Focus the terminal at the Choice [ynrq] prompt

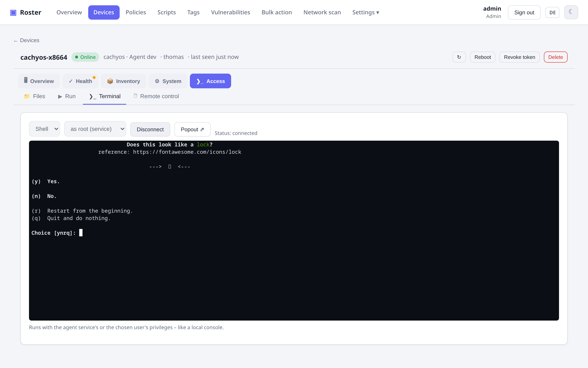(57, 233)
